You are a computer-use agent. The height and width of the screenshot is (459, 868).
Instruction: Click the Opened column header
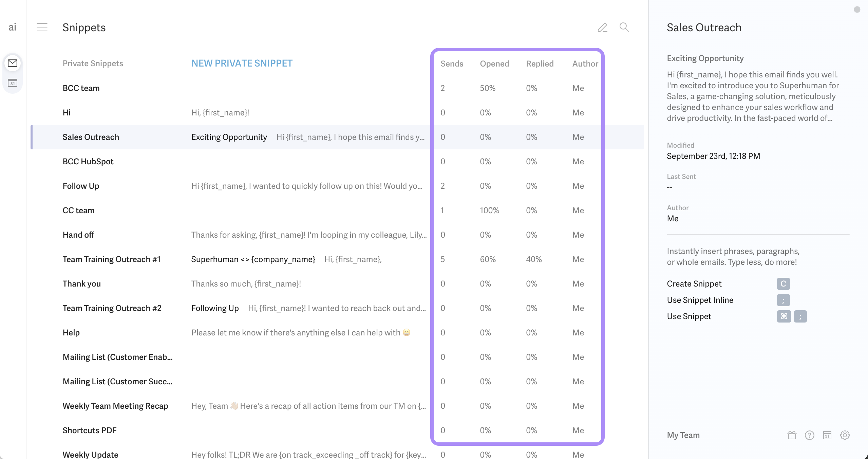pos(494,64)
